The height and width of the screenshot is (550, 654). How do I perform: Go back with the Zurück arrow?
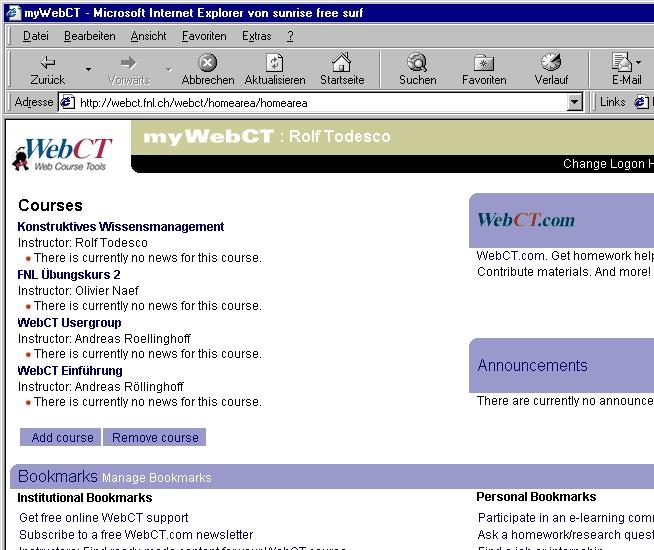[x=48, y=69]
